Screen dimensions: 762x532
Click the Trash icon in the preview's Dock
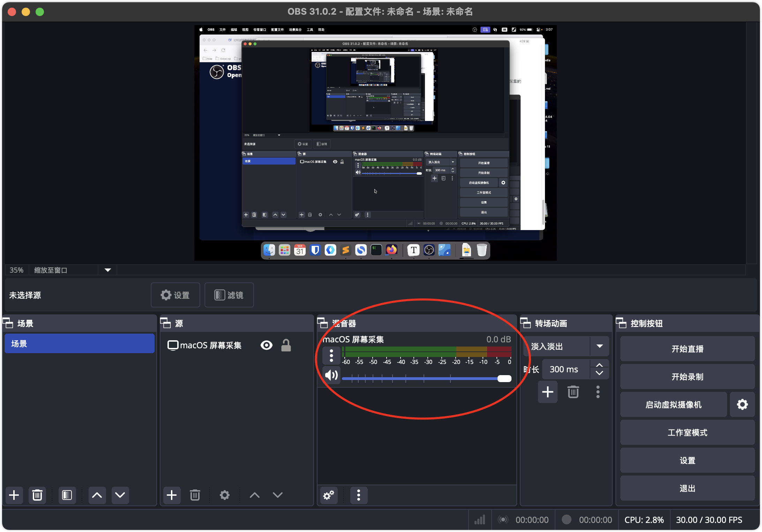(482, 250)
